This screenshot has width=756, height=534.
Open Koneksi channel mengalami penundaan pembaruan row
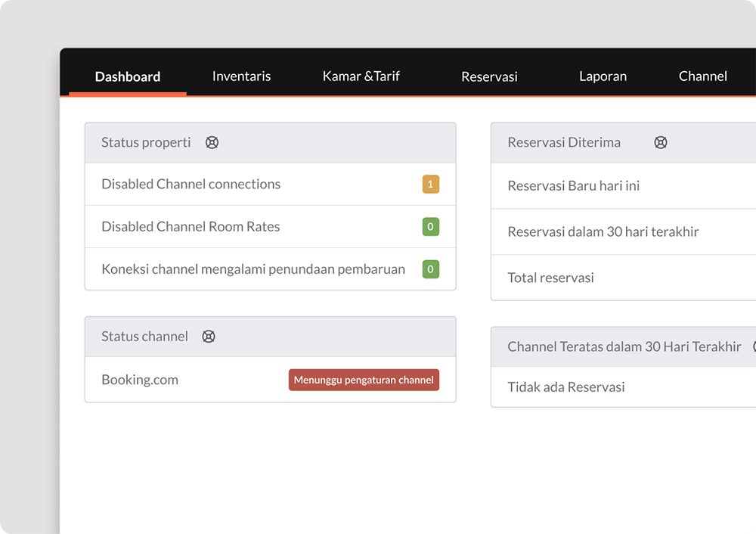tap(253, 269)
